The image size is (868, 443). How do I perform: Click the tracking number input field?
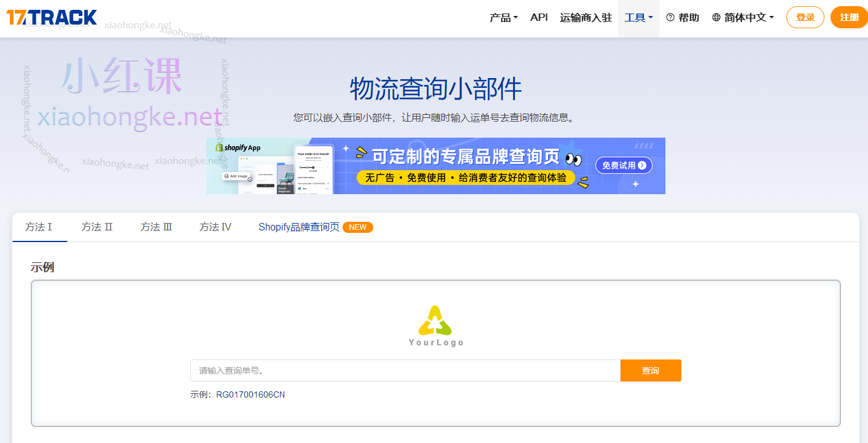pyautogui.click(x=405, y=370)
